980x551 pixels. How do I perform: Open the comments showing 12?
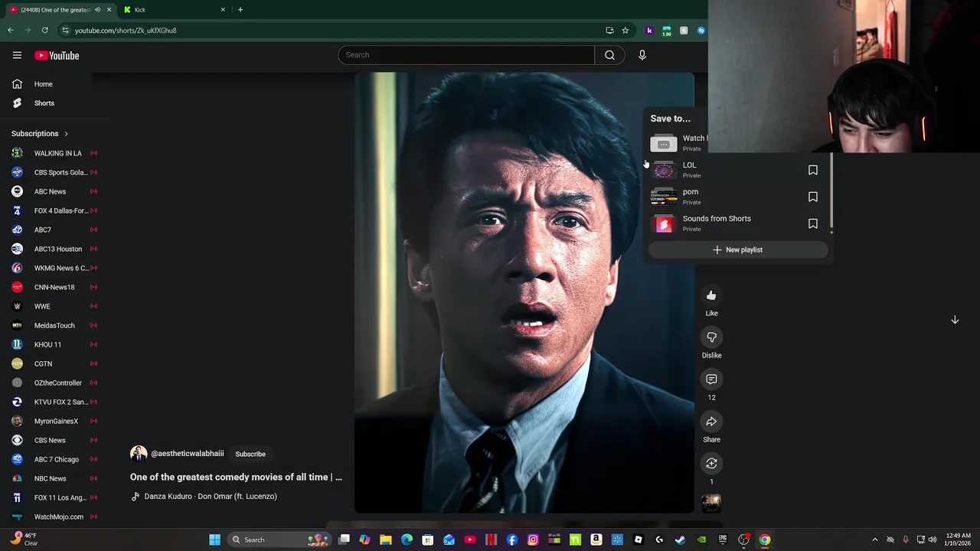click(x=711, y=380)
